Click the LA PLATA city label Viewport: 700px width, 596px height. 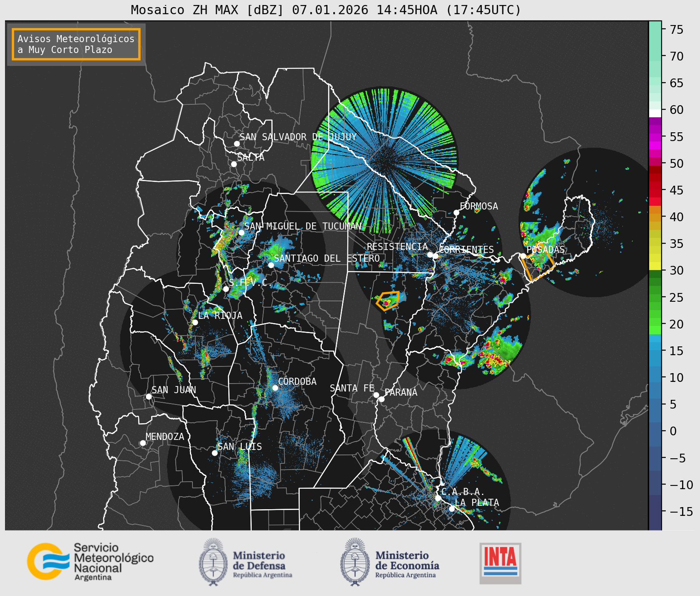477,503
